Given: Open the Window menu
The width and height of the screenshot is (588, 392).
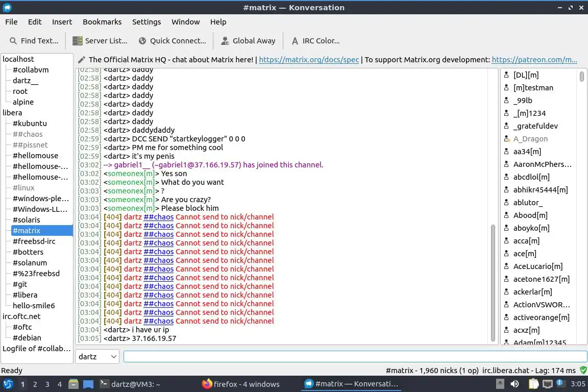Looking at the screenshot, I should [186, 22].
